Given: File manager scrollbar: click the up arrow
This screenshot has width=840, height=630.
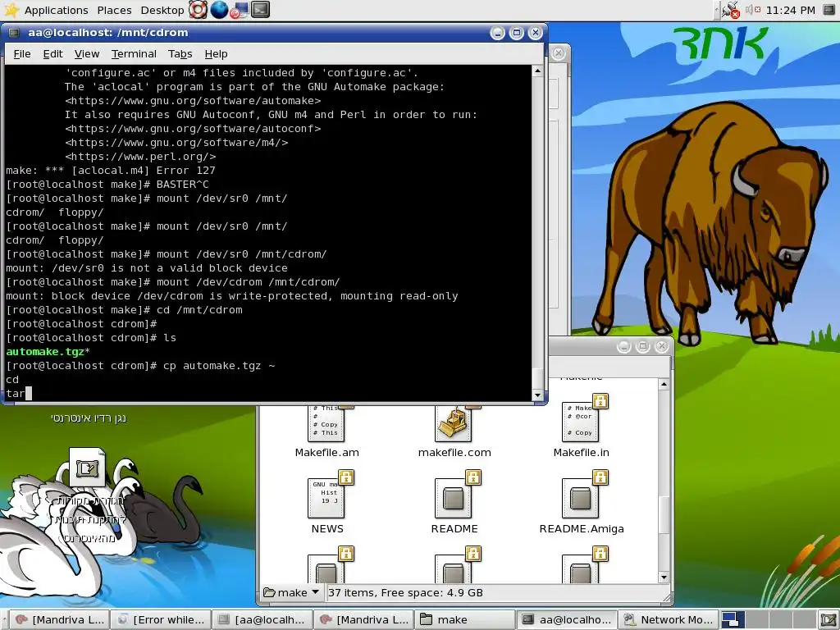Looking at the screenshot, I should (x=664, y=384).
